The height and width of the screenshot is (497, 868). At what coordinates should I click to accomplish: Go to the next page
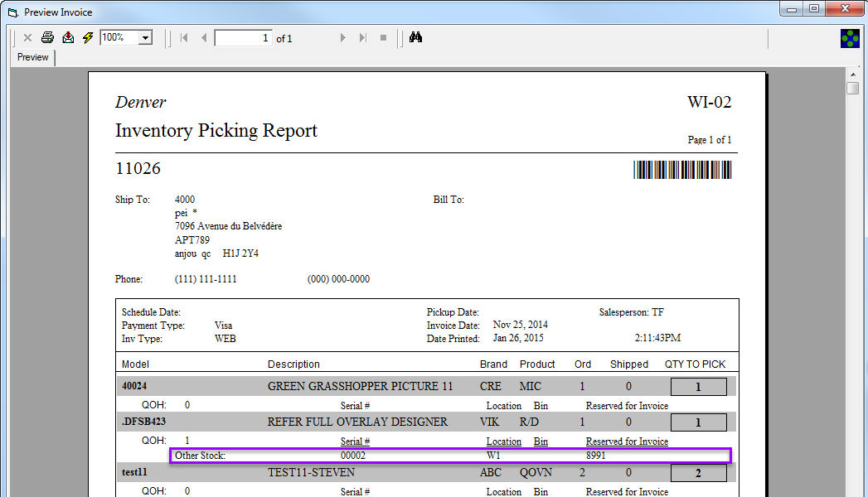(342, 37)
